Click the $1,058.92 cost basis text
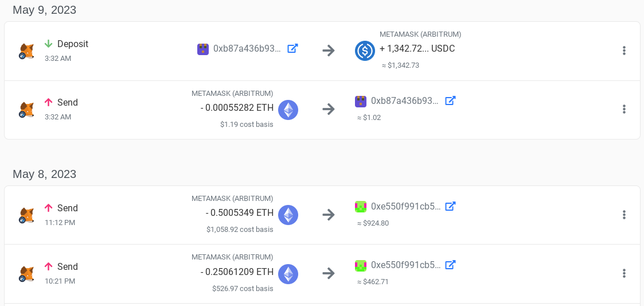The image size is (644, 306). pyautogui.click(x=240, y=230)
